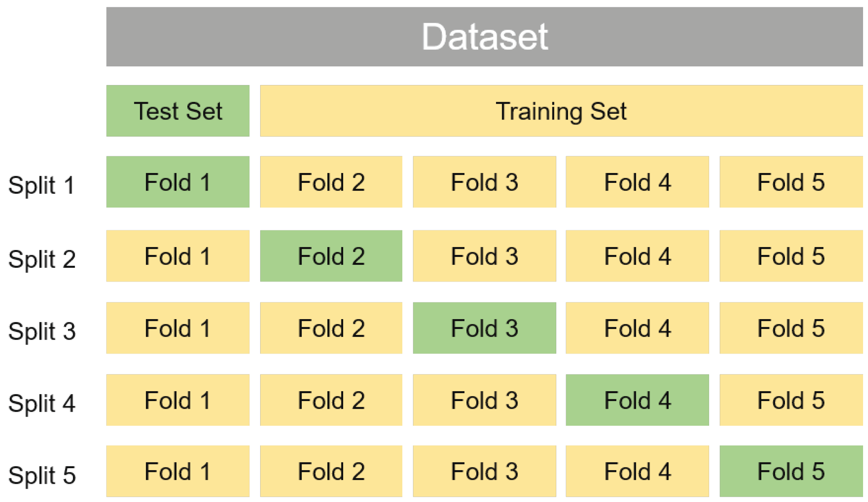The width and height of the screenshot is (868, 502).
Task: Click green Fold 4 in Split 4 row
Action: (637, 400)
